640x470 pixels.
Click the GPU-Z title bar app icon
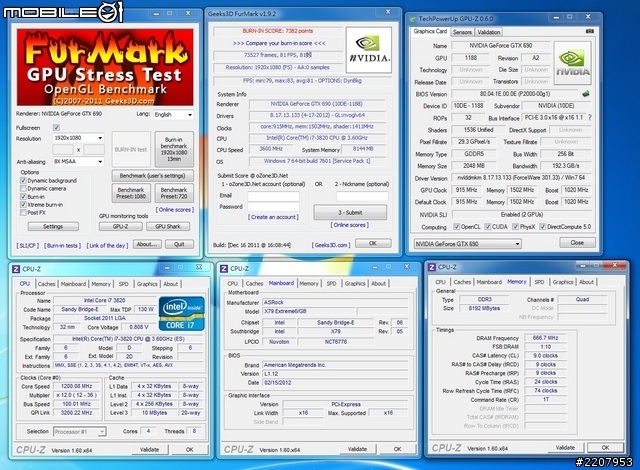tap(413, 19)
